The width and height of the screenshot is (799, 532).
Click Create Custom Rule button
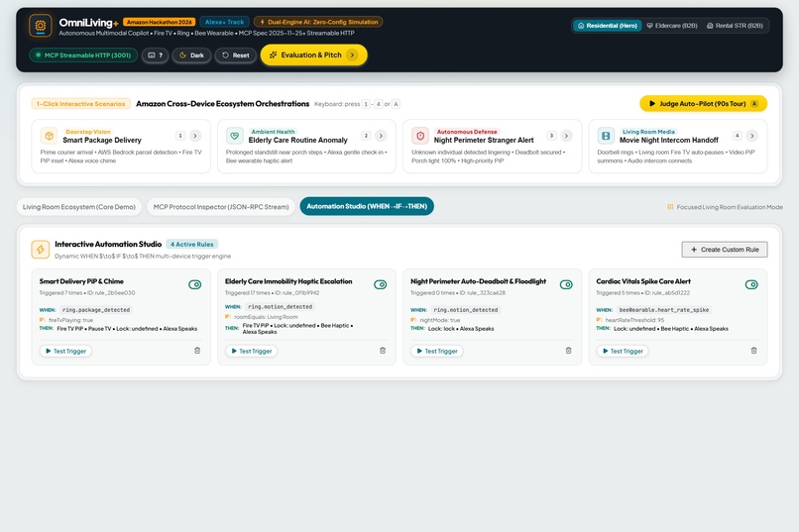[725, 250]
